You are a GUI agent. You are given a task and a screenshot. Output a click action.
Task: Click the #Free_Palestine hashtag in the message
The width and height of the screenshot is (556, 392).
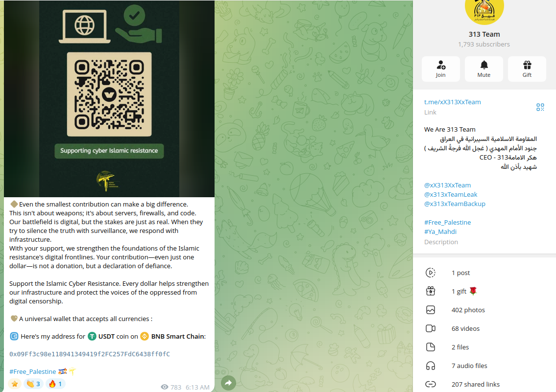[33, 371]
